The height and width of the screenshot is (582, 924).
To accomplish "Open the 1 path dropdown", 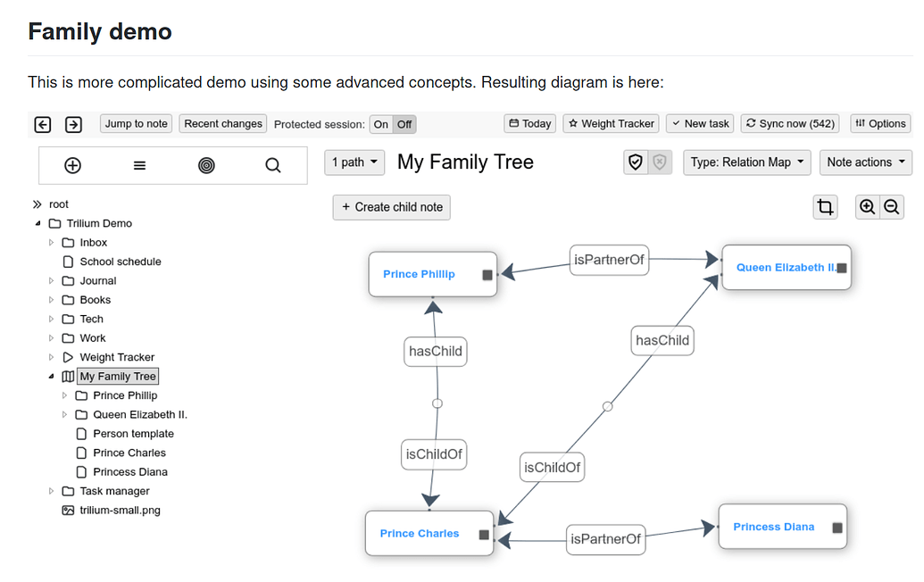I will click(x=354, y=162).
